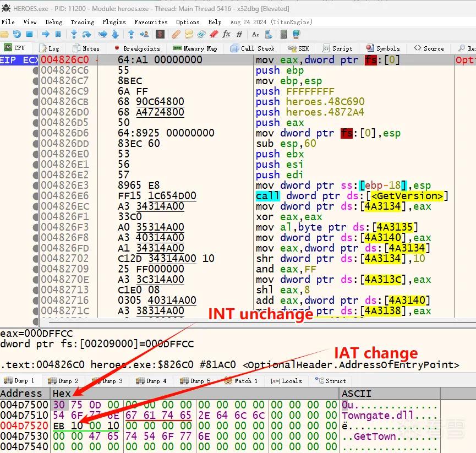476x453 pixels.
Task: Click the Run arrow toolbar icon
Action: (x=46, y=34)
